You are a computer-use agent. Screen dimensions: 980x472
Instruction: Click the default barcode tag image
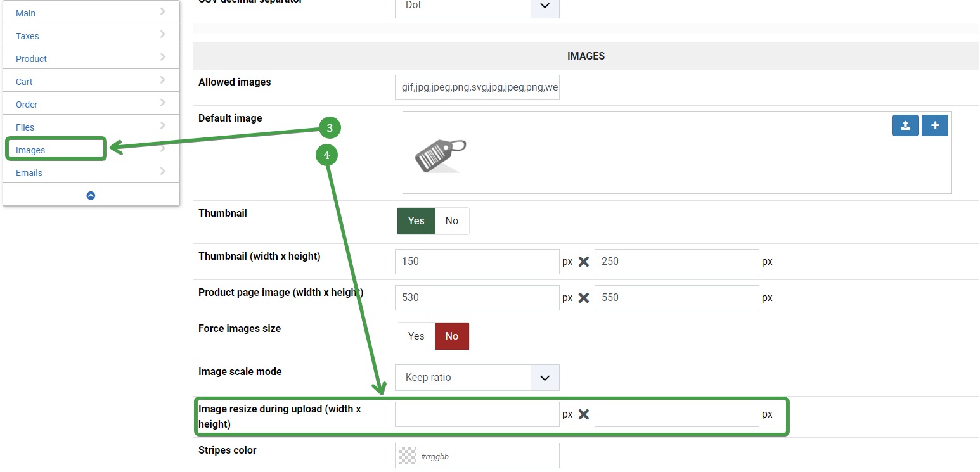(440, 155)
